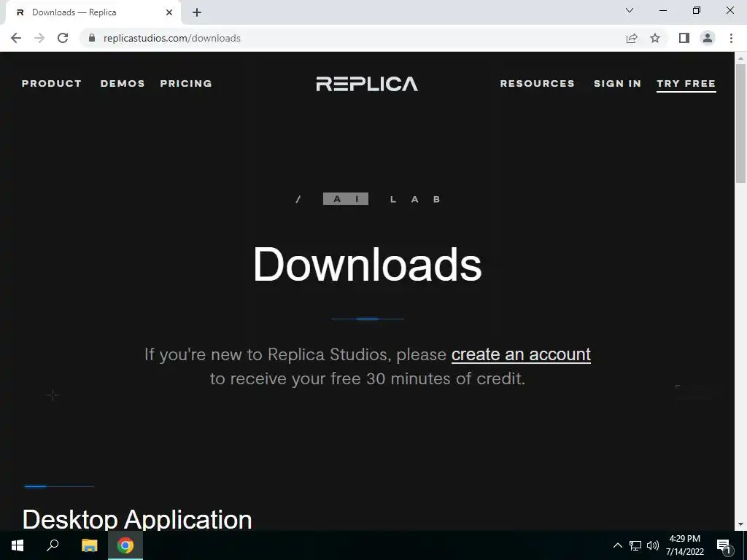Reload the Replica downloads page
This screenshot has width=747, height=560.
click(63, 38)
